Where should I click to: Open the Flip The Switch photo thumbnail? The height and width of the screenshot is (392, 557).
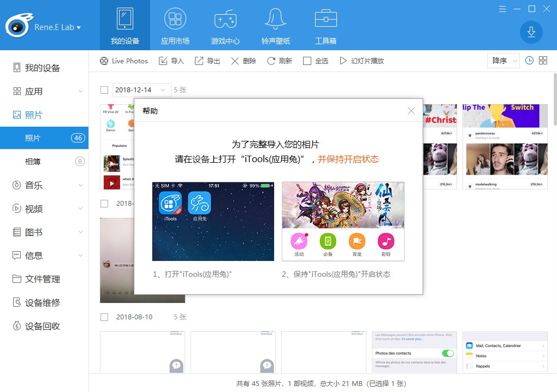point(505,147)
